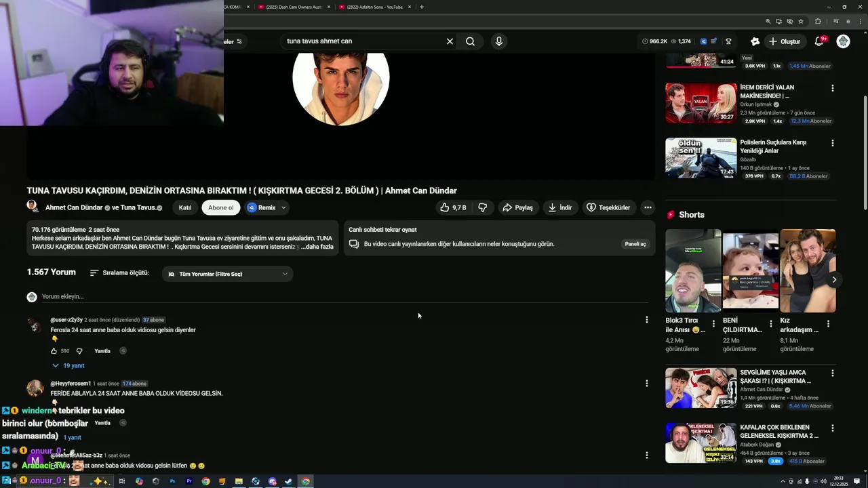Like the @user-z2y3y comment
Screen dimensions: 868x488
[54, 351]
